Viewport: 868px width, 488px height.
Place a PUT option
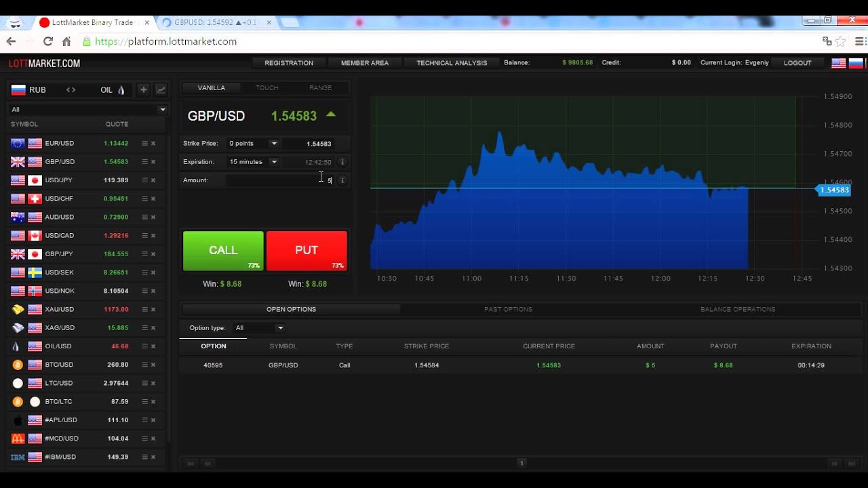(307, 251)
